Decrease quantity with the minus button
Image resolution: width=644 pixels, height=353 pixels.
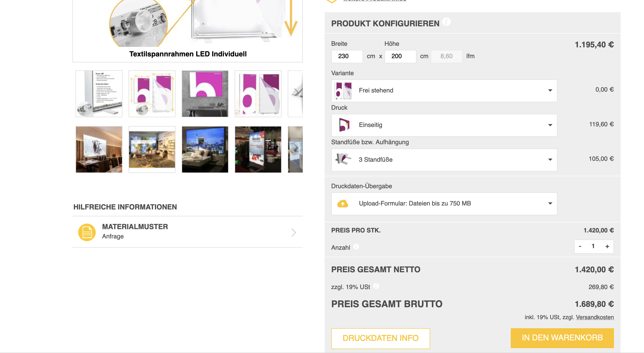point(580,246)
